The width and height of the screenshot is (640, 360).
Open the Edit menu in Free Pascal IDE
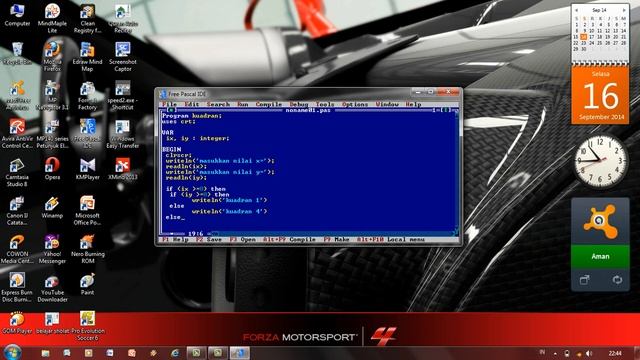pyautogui.click(x=191, y=104)
